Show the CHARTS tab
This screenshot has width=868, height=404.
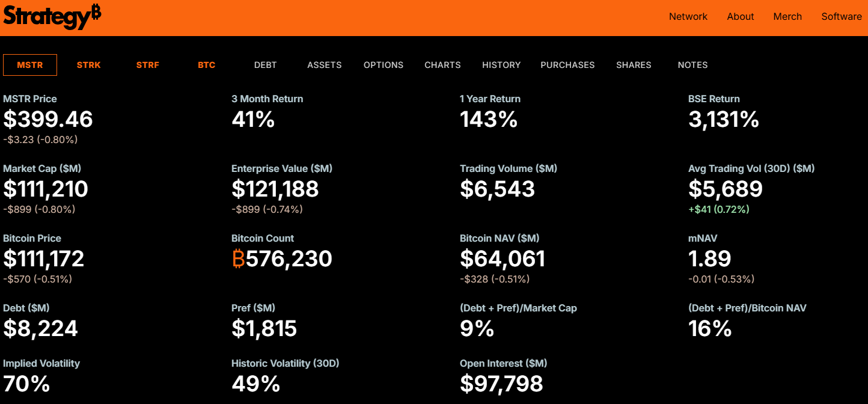click(x=442, y=65)
